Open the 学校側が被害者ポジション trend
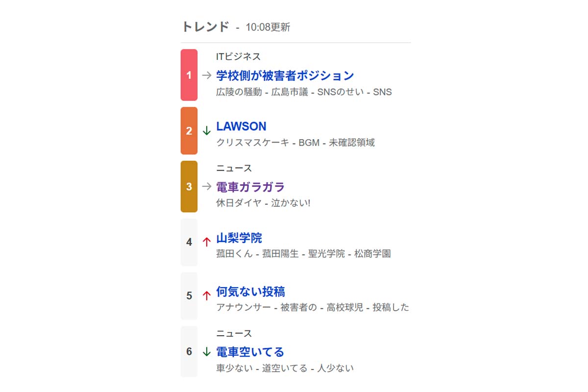Image resolution: width=588 pixels, height=392 pixels. click(x=285, y=75)
